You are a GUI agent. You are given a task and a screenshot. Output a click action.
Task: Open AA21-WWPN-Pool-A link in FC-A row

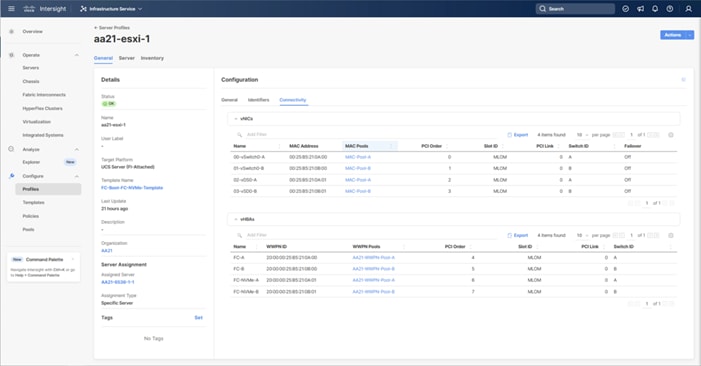[x=373, y=258]
